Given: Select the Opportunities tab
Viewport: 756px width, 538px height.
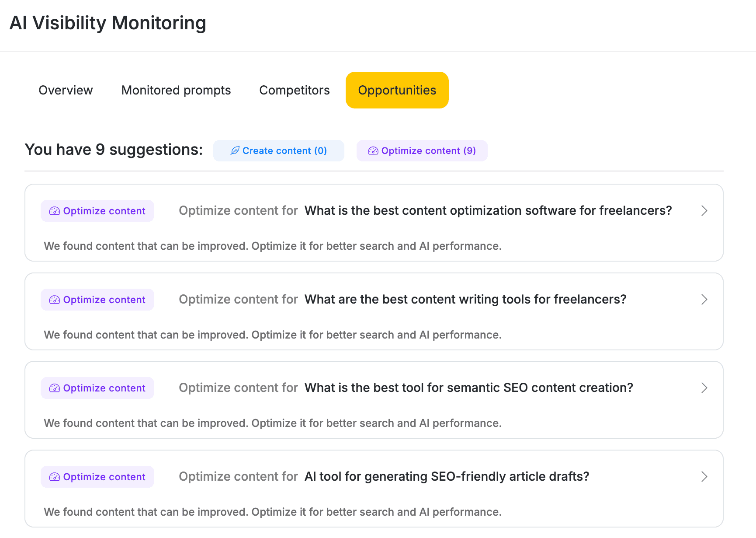Looking at the screenshot, I should point(397,90).
